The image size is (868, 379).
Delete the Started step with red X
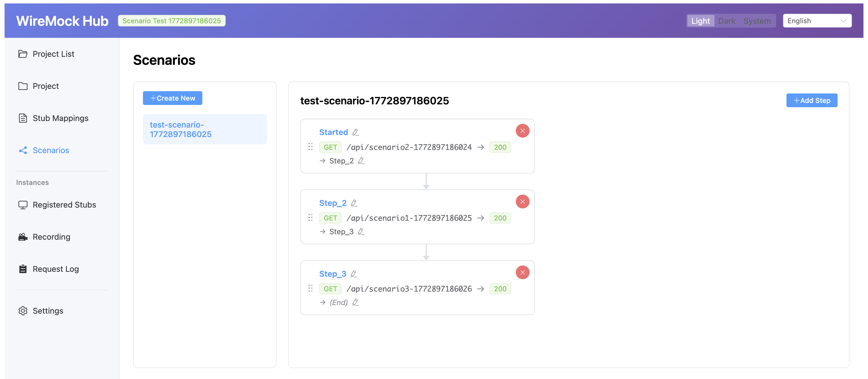coord(522,131)
